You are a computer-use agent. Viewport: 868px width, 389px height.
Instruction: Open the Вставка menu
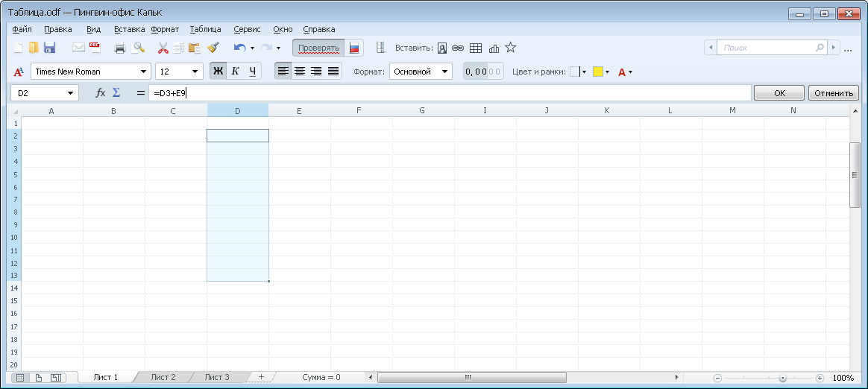129,29
